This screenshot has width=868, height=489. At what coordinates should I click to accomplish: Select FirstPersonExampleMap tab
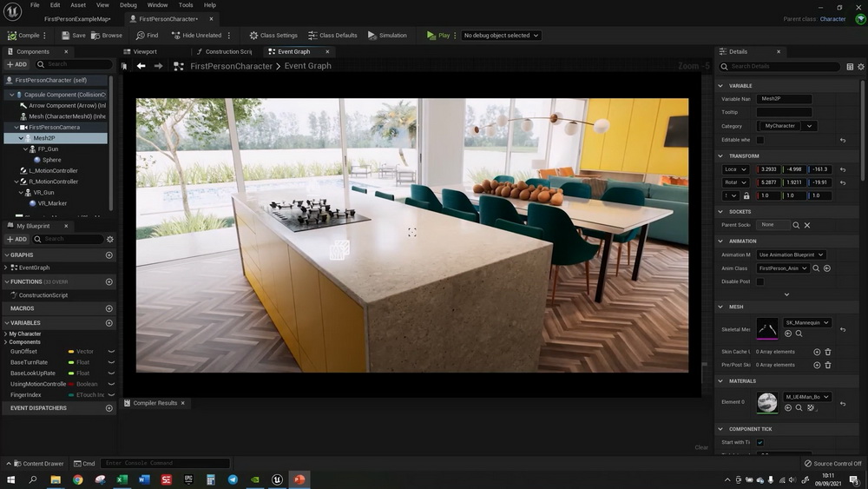(77, 19)
